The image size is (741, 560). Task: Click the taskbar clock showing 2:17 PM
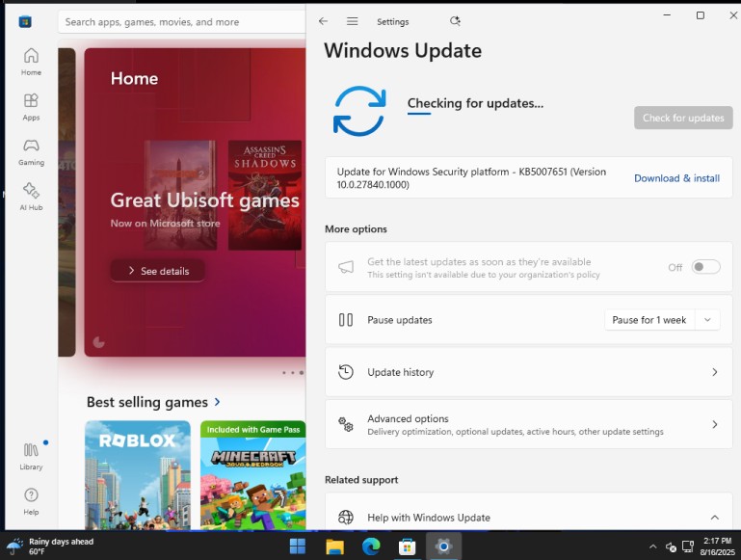[717, 547]
